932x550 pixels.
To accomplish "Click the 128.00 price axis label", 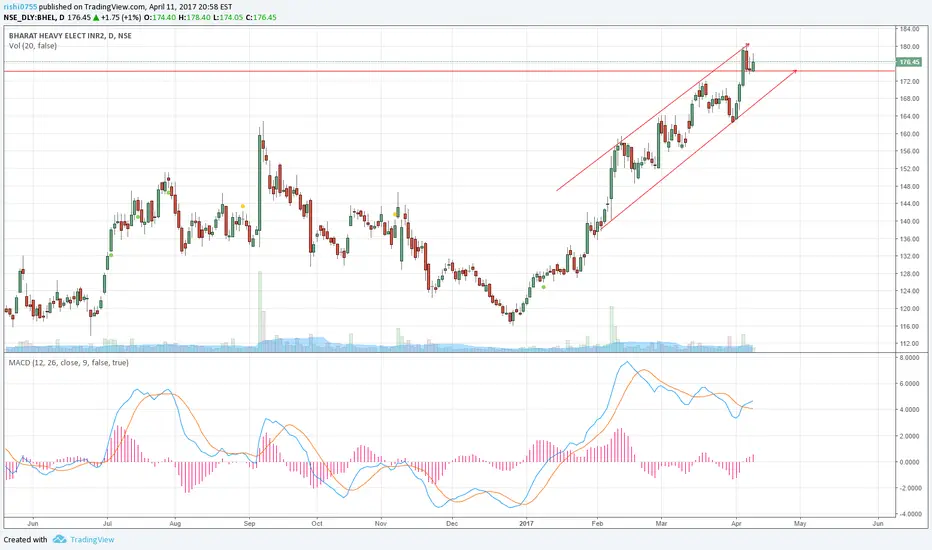I will [x=910, y=274].
